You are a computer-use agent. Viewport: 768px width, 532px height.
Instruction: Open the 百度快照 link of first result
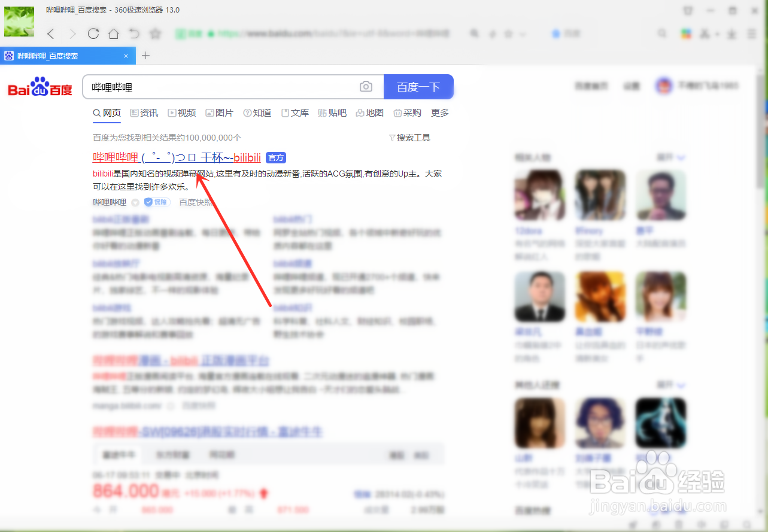tap(196, 202)
